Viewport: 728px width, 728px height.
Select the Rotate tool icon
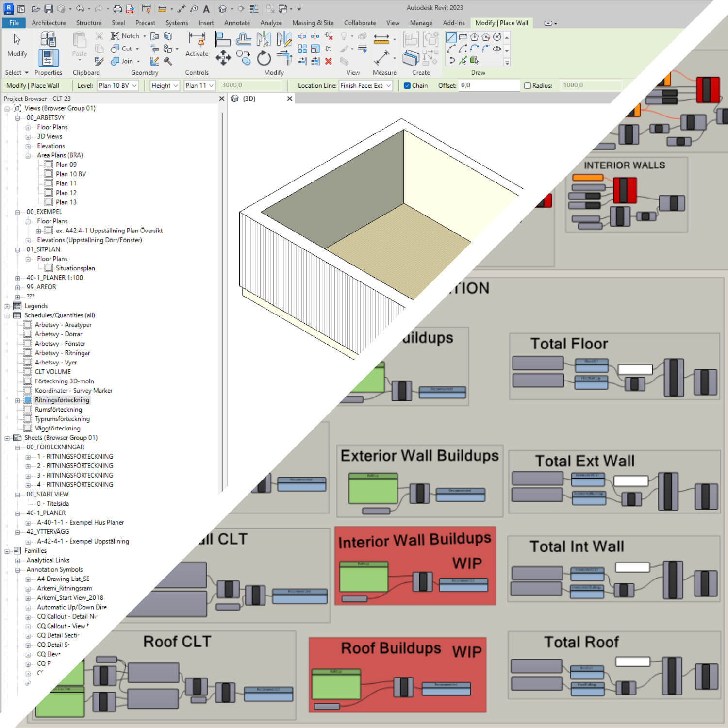coord(264,58)
